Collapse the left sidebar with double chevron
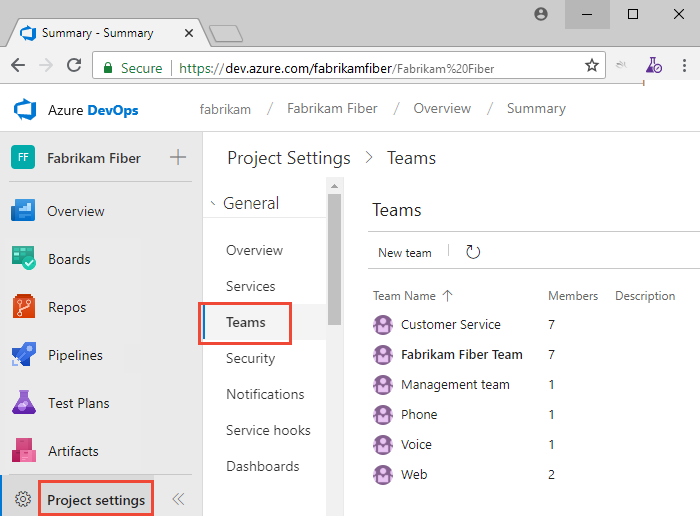The height and width of the screenshot is (517, 700). point(178,499)
